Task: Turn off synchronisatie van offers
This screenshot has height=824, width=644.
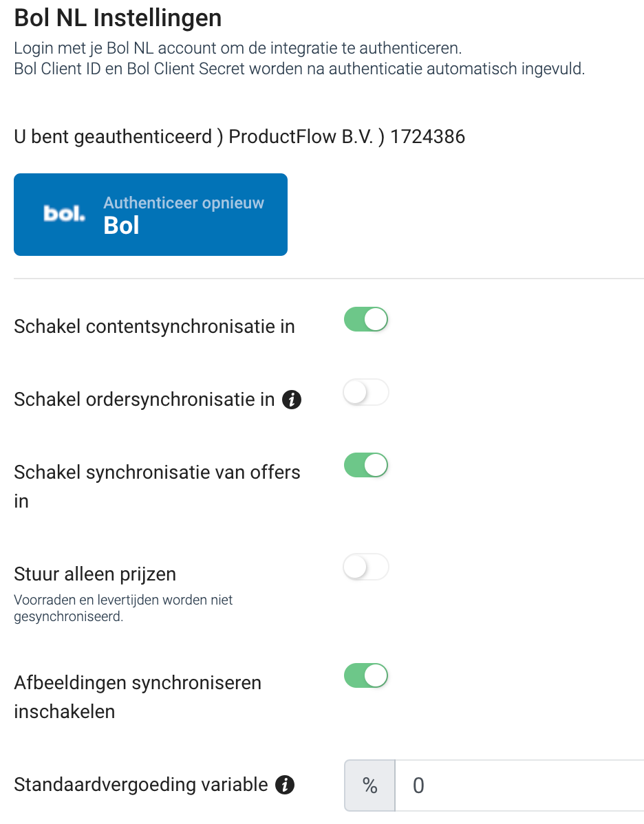Action: click(x=365, y=465)
